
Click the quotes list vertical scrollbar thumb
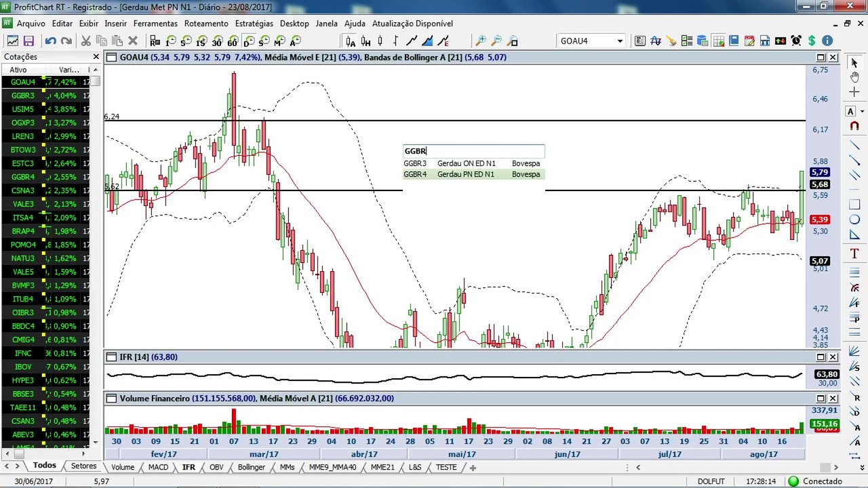96,81
